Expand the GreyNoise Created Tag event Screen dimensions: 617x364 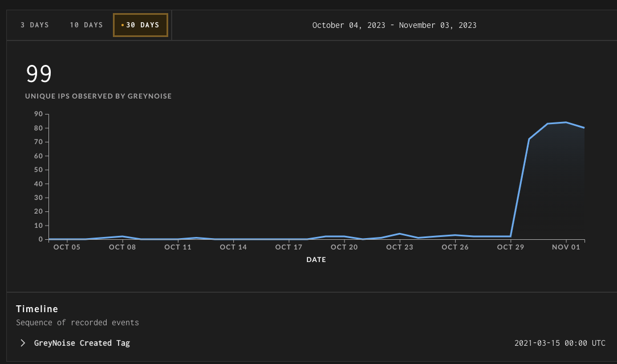[x=23, y=343]
